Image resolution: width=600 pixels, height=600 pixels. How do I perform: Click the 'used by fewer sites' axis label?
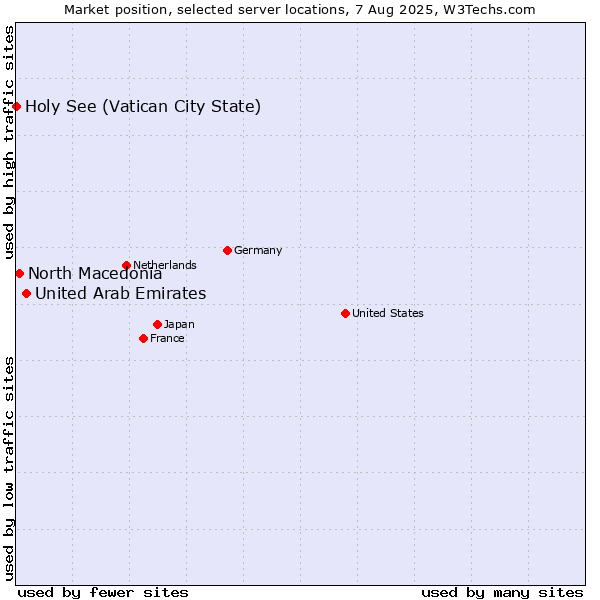(x=103, y=593)
